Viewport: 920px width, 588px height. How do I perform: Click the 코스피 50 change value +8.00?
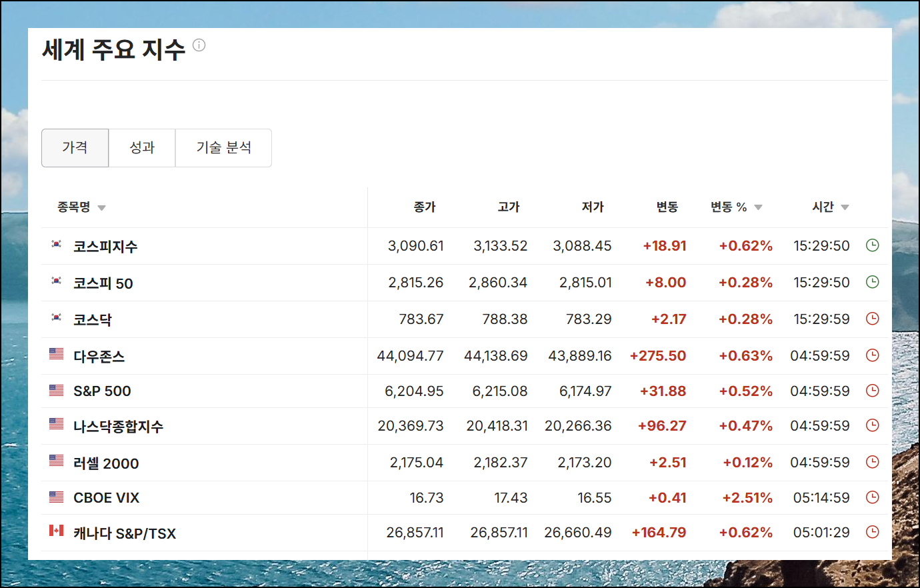665,283
